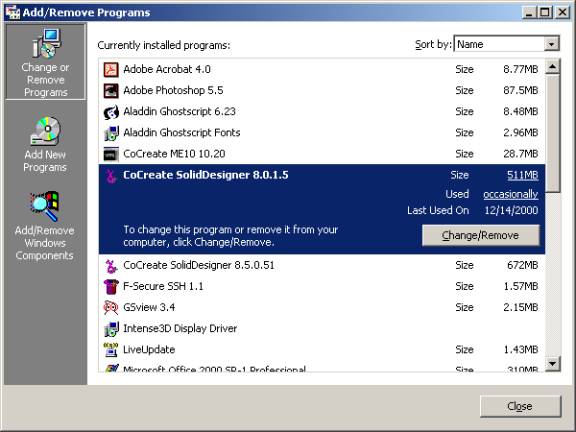
Task: Select the GSview 3.4 entry
Action: point(322,307)
